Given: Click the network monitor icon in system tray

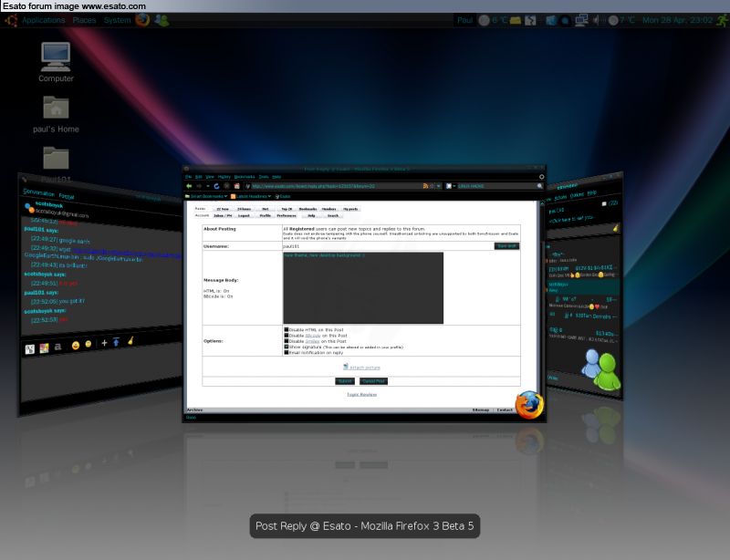Looking at the screenshot, I should click(x=581, y=20).
